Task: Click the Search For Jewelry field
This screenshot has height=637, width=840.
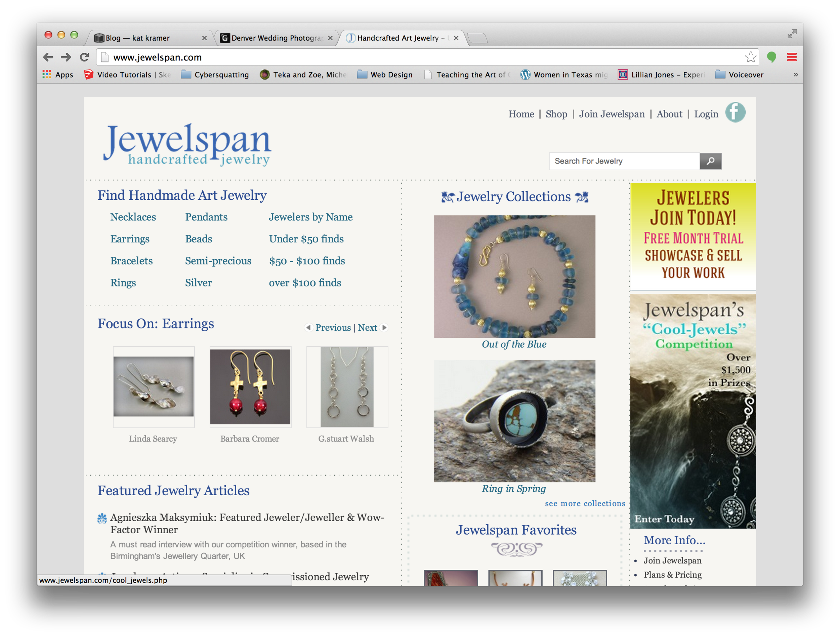Action: pos(624,161)
